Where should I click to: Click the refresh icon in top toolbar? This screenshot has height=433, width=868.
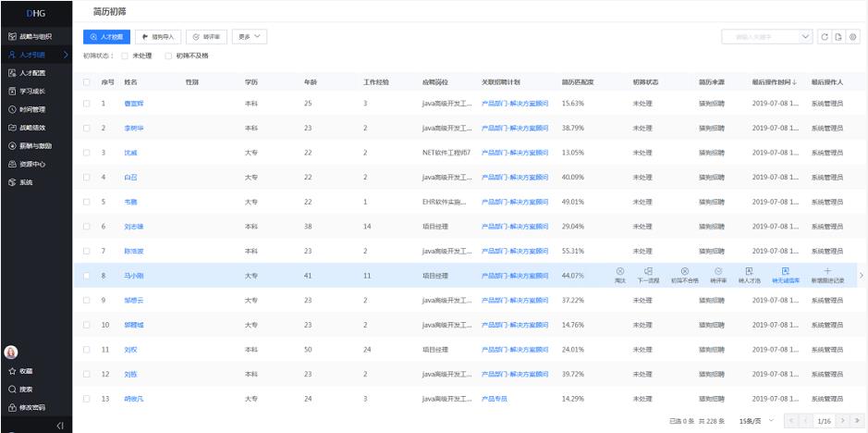tap(825, 37)
